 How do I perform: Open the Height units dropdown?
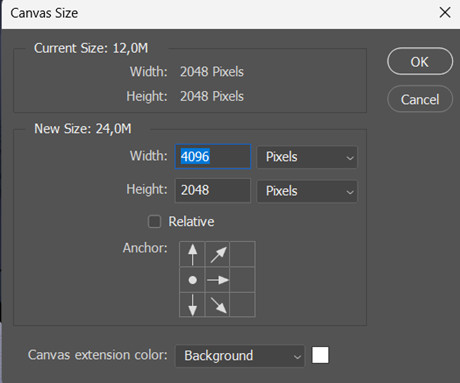(307, 191)
